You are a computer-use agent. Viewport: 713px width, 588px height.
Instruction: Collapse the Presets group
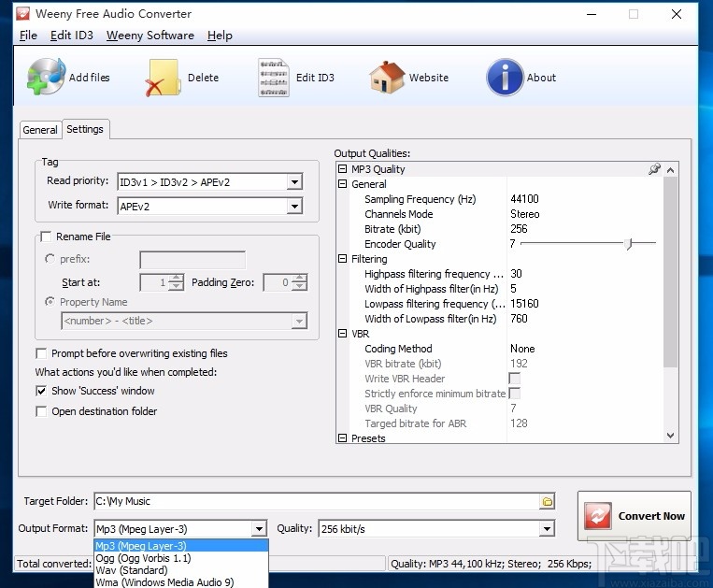coord(342,437)
